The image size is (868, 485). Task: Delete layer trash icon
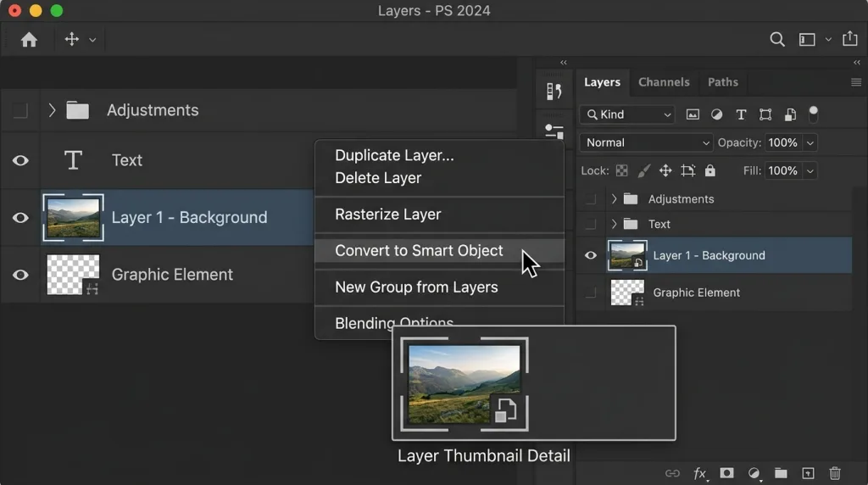(835, 473)
